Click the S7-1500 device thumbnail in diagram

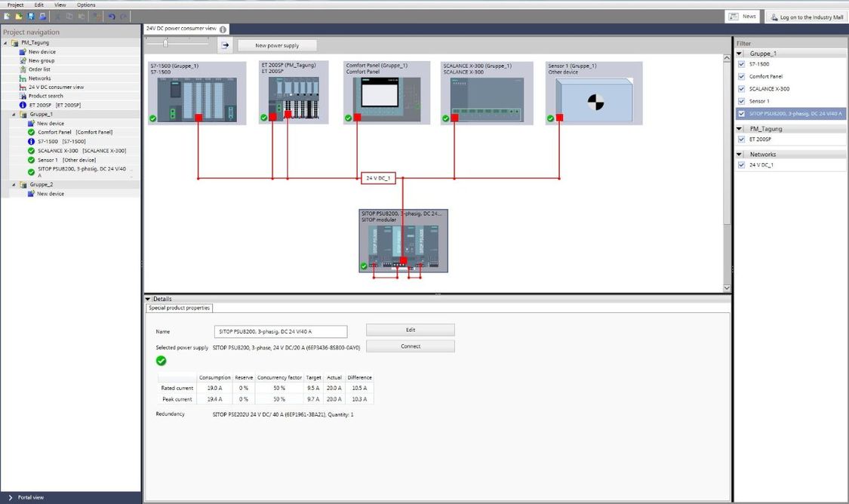click(x=197, y=93)
